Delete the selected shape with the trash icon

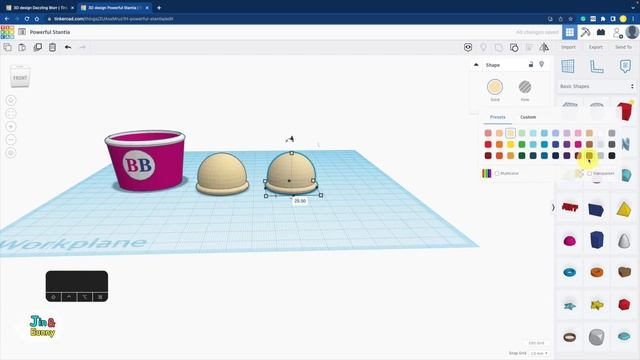pos(52,47)
